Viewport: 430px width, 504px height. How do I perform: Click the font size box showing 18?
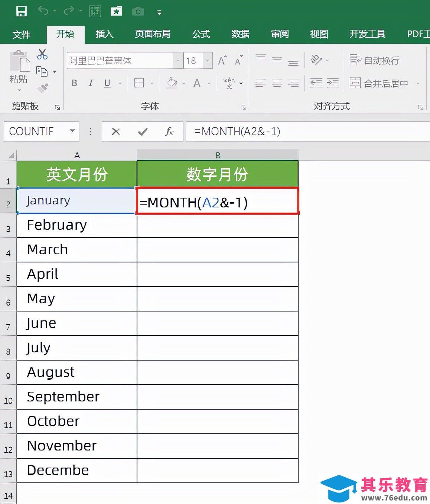point(193,61)
